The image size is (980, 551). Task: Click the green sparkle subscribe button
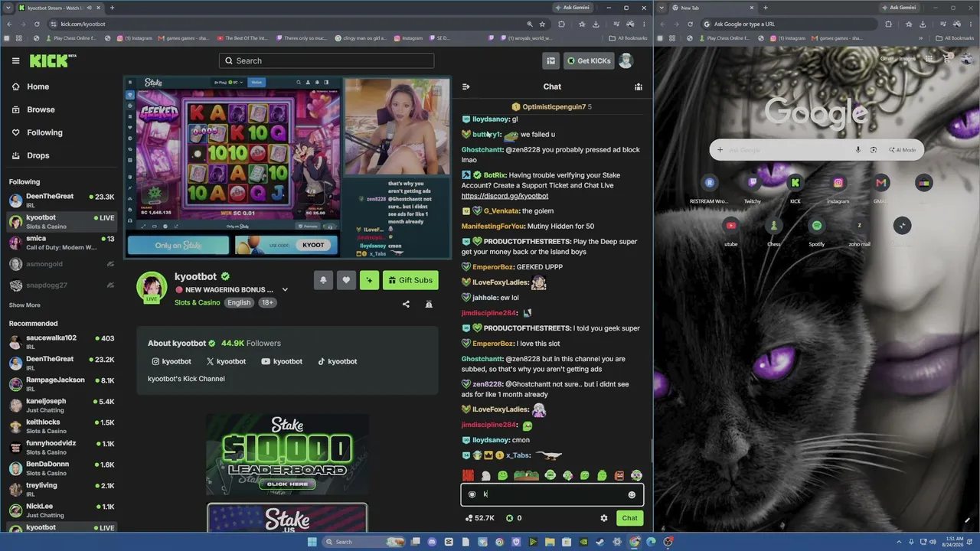pyautogui.click(x=369, y=280)
